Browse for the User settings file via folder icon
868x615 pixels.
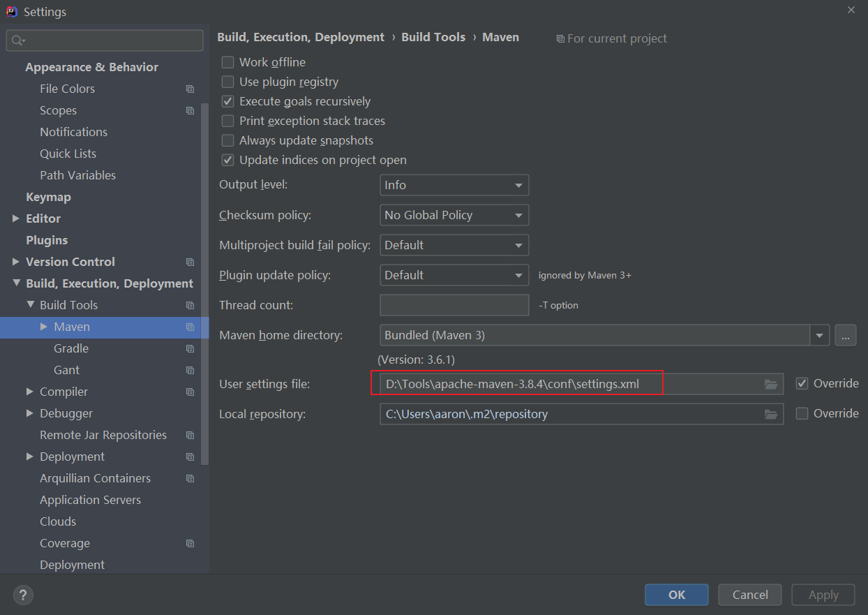pyautogui.click(x=770, y=384)
